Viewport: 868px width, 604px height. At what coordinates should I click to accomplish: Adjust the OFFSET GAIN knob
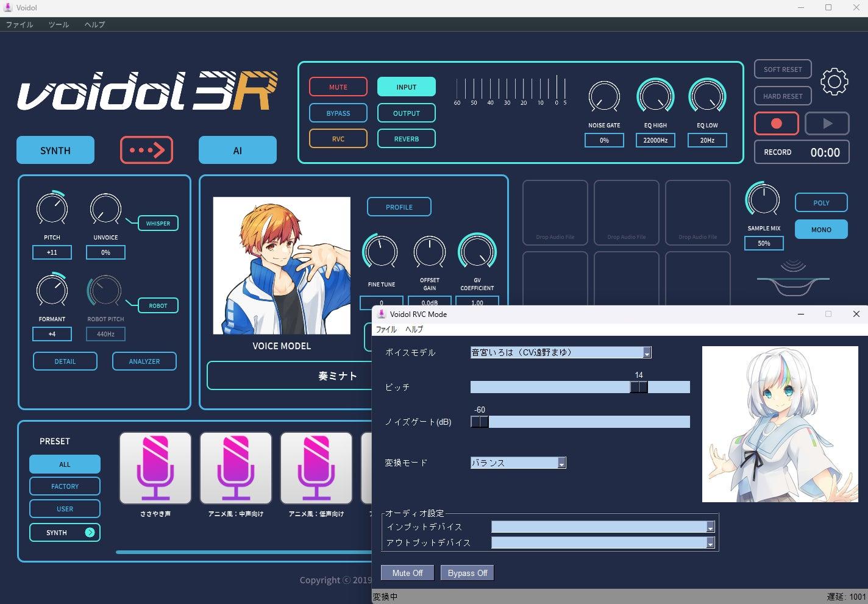[430, 252]
